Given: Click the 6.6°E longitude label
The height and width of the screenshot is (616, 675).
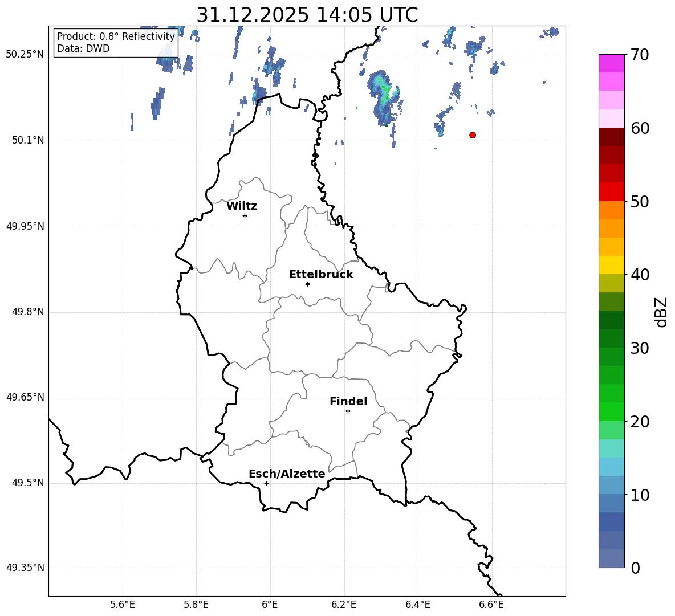Looking at the screenshot, I should [491, 605].
